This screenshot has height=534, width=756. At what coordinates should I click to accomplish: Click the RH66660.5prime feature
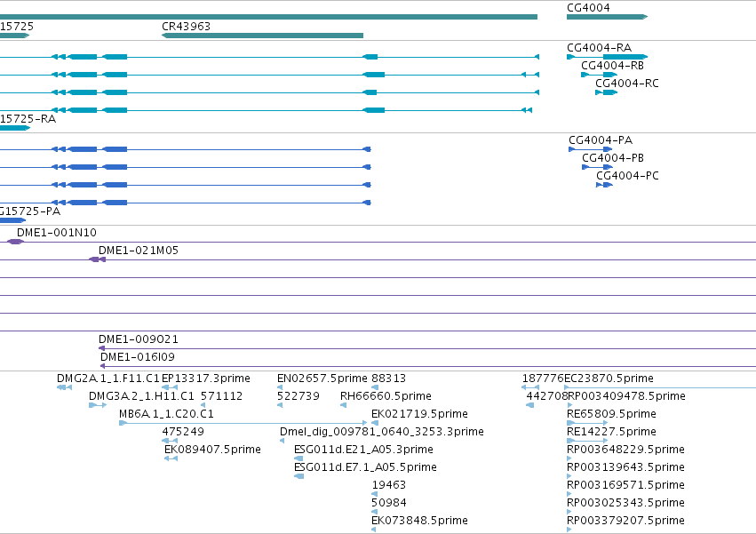(343, 405)
